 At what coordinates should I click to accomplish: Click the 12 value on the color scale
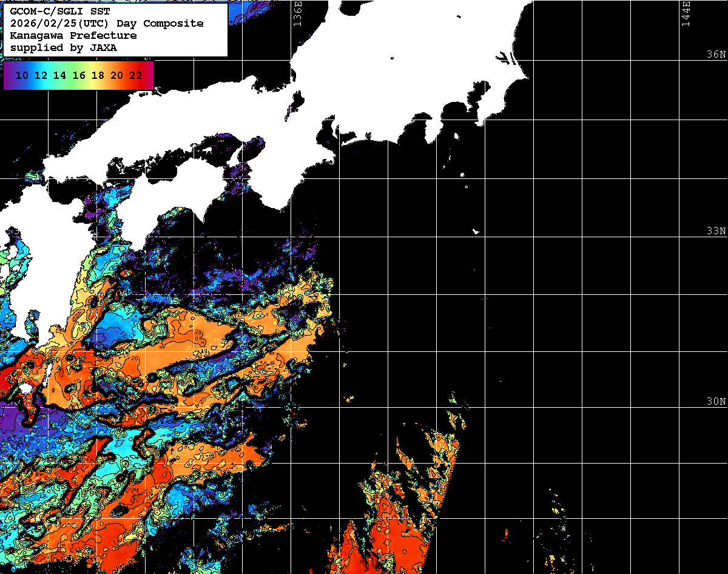[x=41, y=75]
